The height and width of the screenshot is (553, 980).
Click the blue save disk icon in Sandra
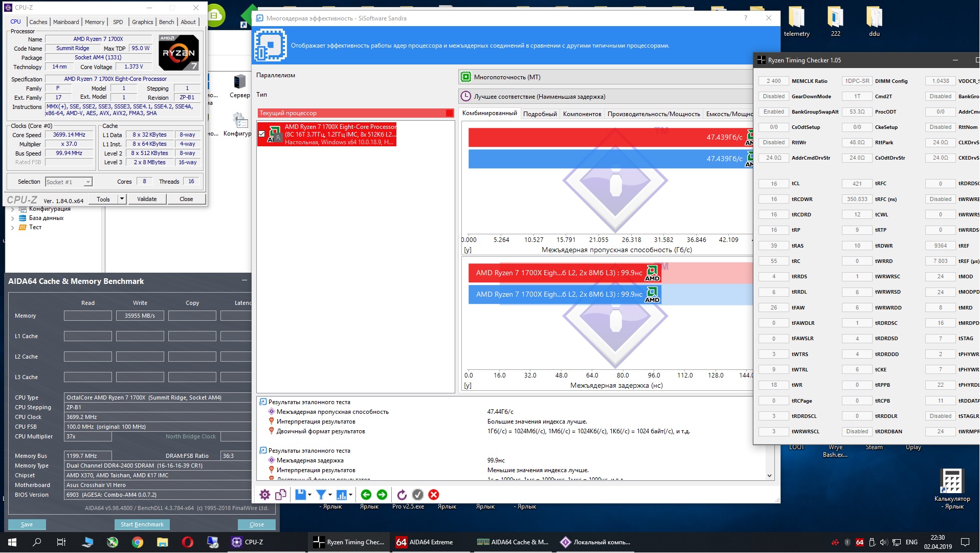point(300,495)
